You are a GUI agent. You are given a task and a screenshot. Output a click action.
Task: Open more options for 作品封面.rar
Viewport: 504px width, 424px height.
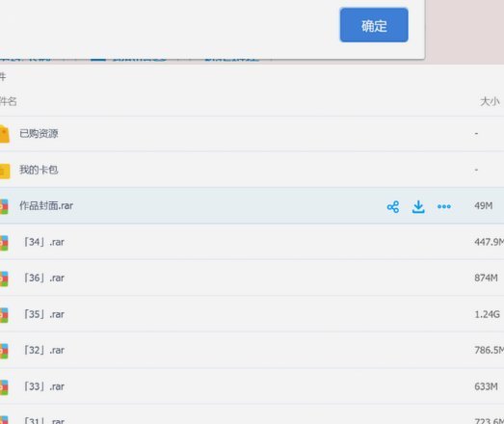click(444, 206)
